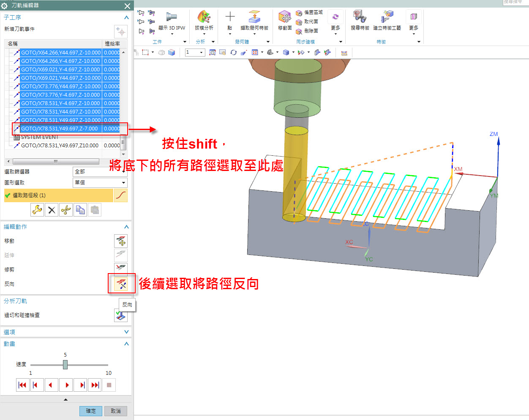Viewport: 529px width, 420px height.
Task: Click the Cancel (取消) button
Action: point(116,411)
